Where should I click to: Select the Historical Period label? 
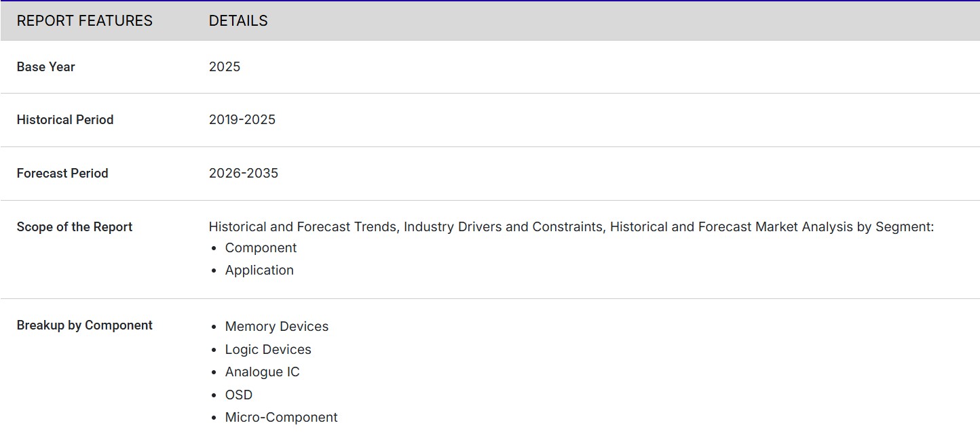[65, 120]
